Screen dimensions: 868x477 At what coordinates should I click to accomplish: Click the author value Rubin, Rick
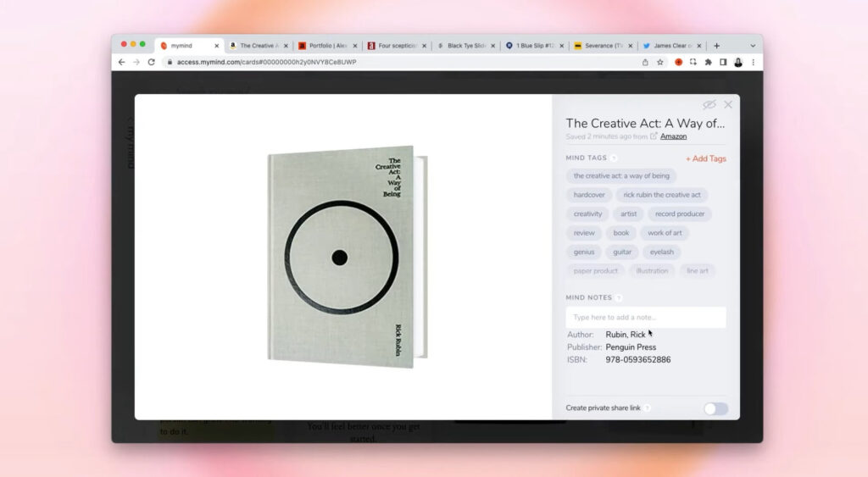(625, 335)
